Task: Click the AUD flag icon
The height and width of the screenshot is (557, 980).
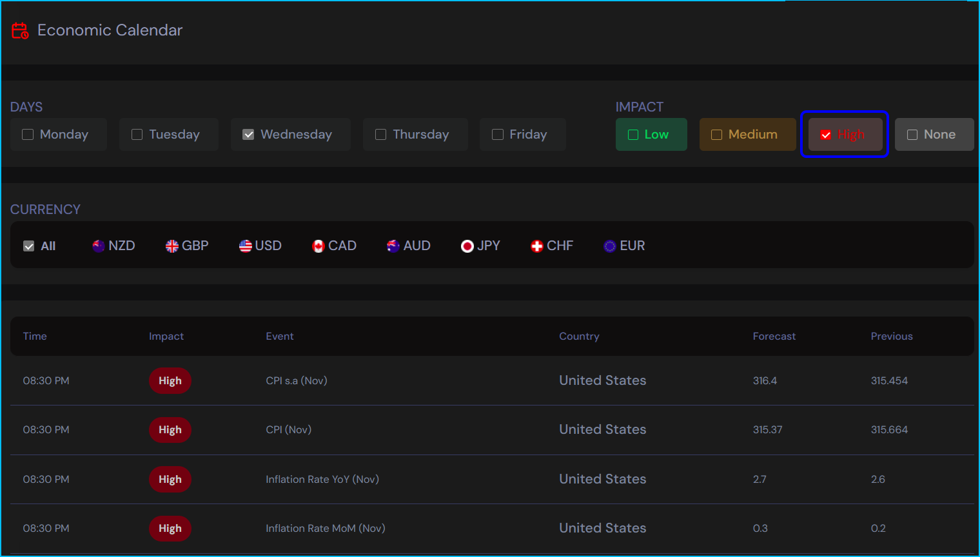Action: pos(393,246)
